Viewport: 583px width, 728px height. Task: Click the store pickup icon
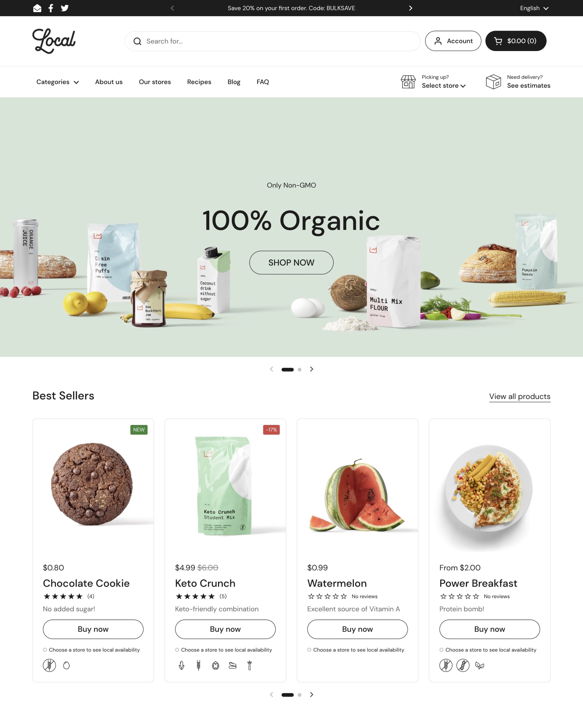click(x=409, y=82)
